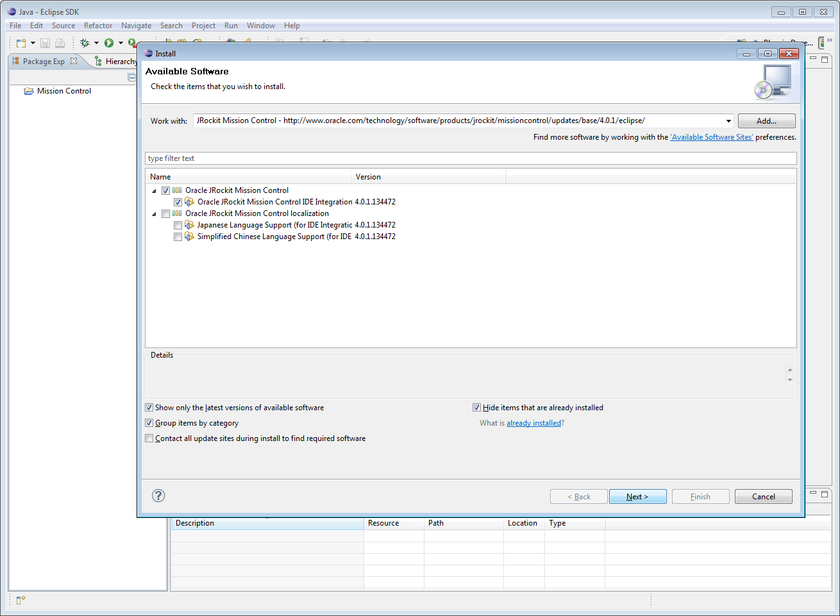Screen dimensions: 840x616
Task: Open the 'Available Software Sites' link
Action: click(x=711, y=137)
